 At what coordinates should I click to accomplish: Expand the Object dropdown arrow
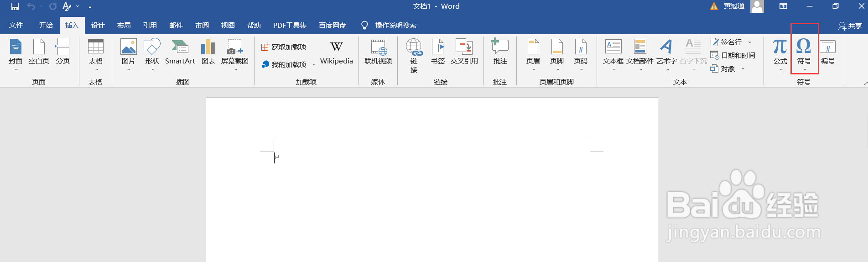point(743,68)
